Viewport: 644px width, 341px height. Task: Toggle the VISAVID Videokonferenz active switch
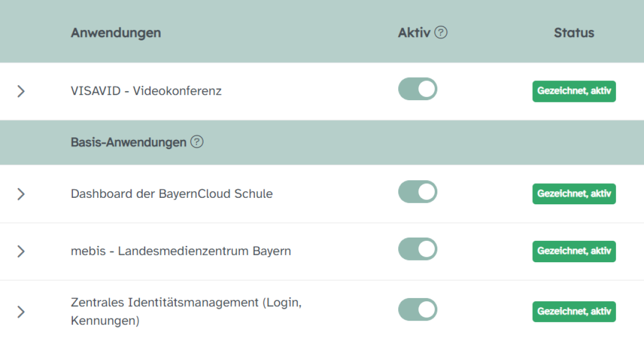[418, 89]
